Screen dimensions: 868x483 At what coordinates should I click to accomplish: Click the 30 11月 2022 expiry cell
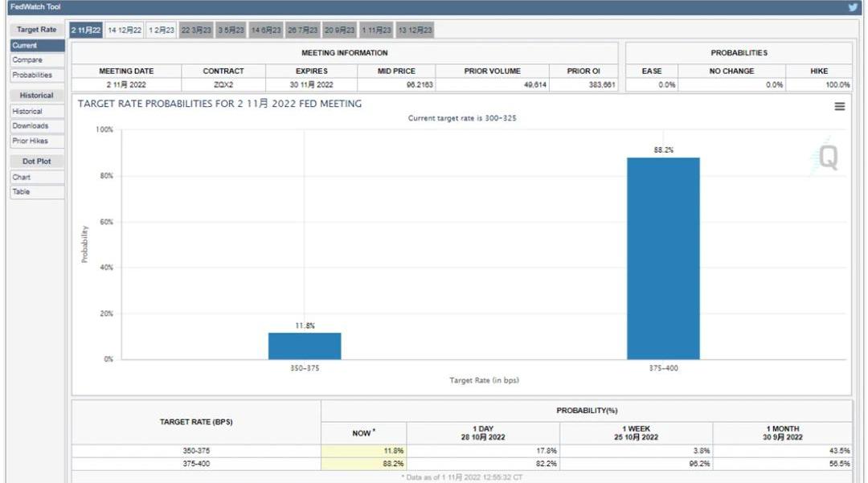coord(312,84)
